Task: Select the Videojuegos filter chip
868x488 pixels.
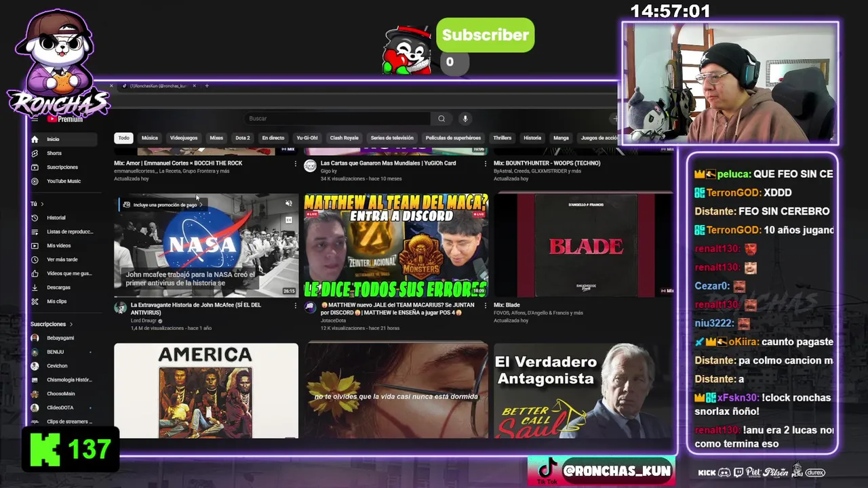Action: [x=184, y=138]
